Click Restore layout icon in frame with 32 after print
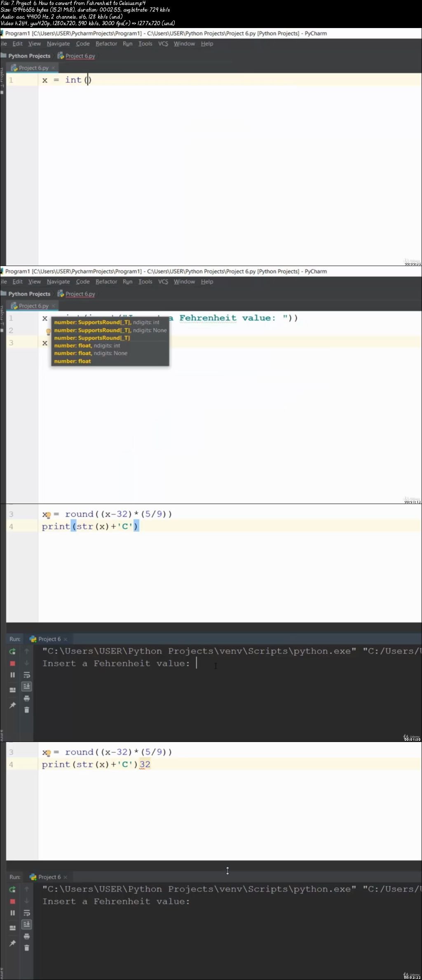Viewport: 422px width, 980px height. coord(12,928)
